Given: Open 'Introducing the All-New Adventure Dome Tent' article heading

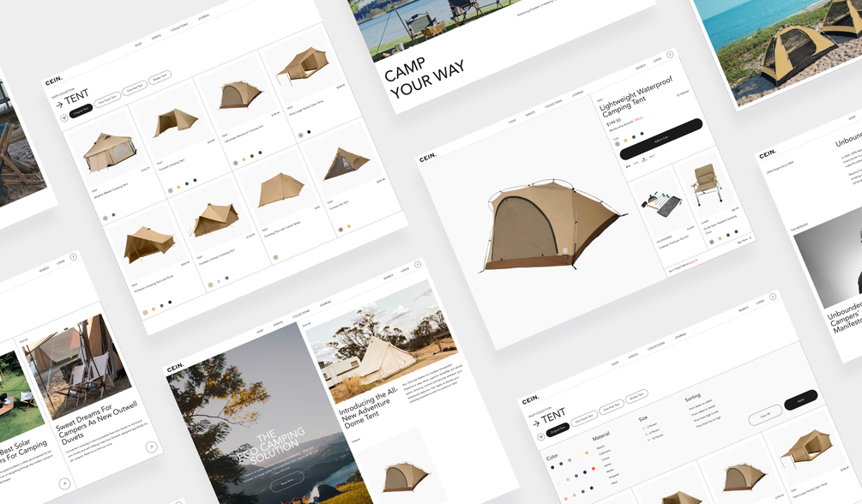Looking at the screenshot, I should click(368, 407).
